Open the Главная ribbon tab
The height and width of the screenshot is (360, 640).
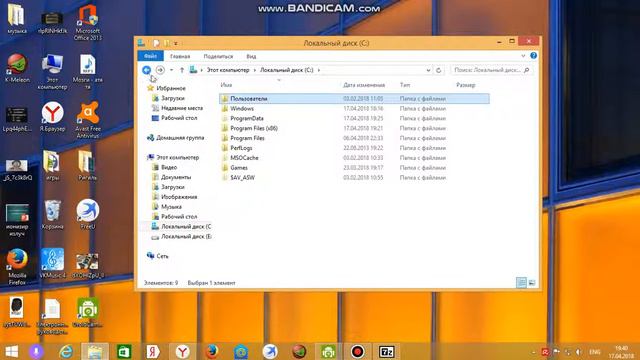180,56
